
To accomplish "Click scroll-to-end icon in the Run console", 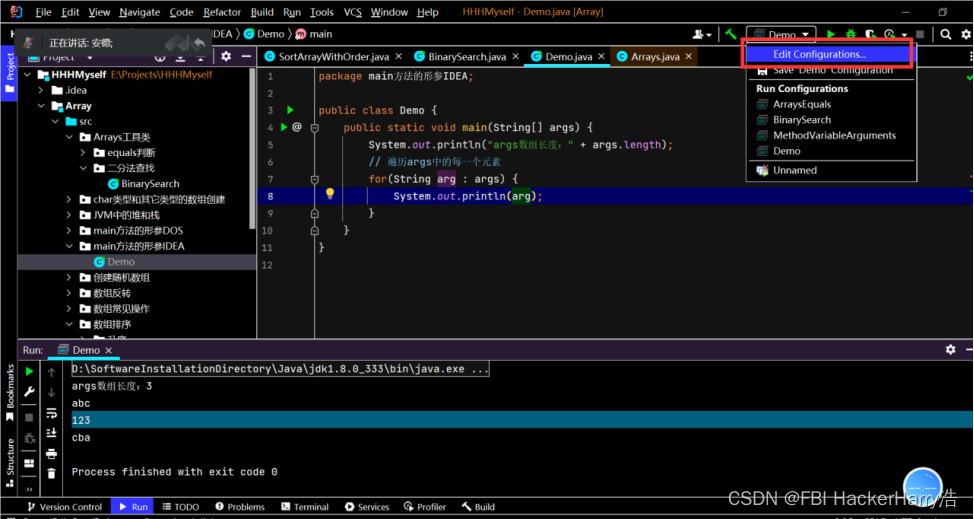I will [52, 433].
